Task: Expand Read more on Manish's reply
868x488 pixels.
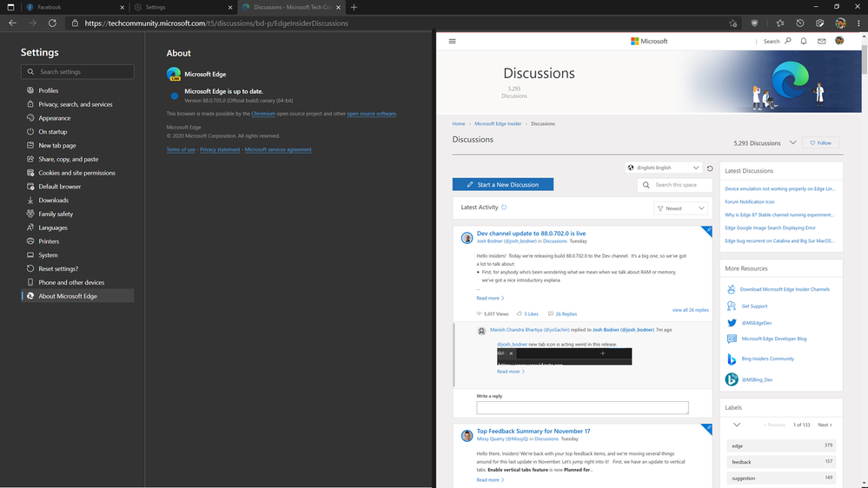Action: [510, 372]
